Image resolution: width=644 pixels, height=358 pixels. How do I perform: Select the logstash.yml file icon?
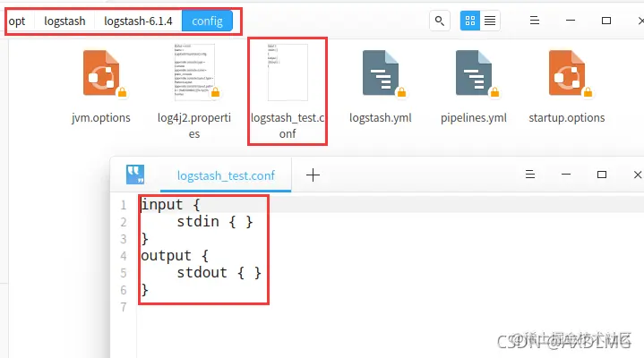pos(382,73)
